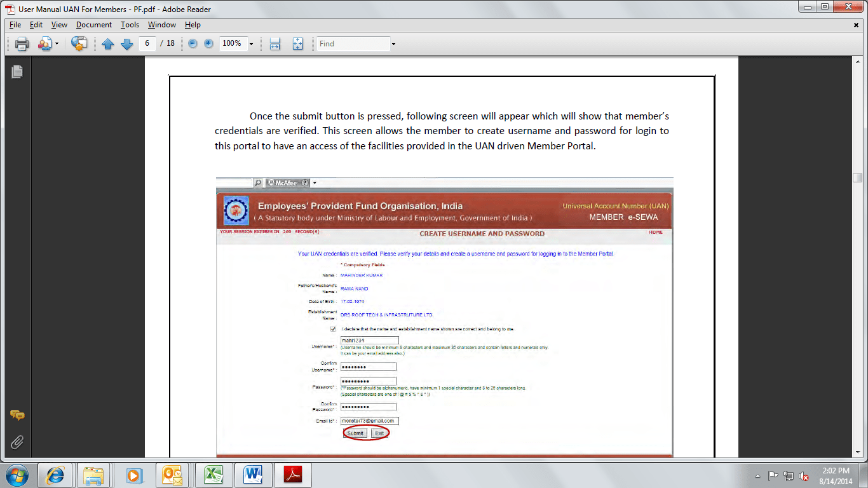This screenshot has width=868, height=488.
Task: Click Adobe Reader icon in taskbar
Action: 292,475
